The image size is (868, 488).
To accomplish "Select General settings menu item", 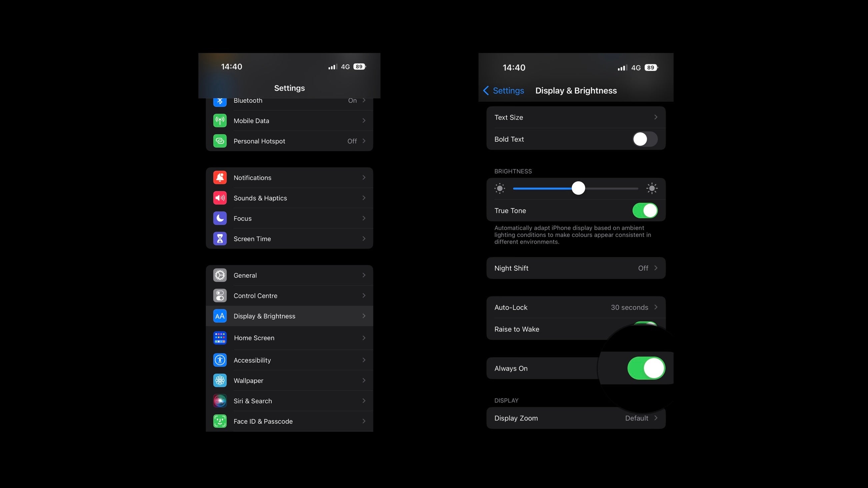I will (x=289, y=275).
